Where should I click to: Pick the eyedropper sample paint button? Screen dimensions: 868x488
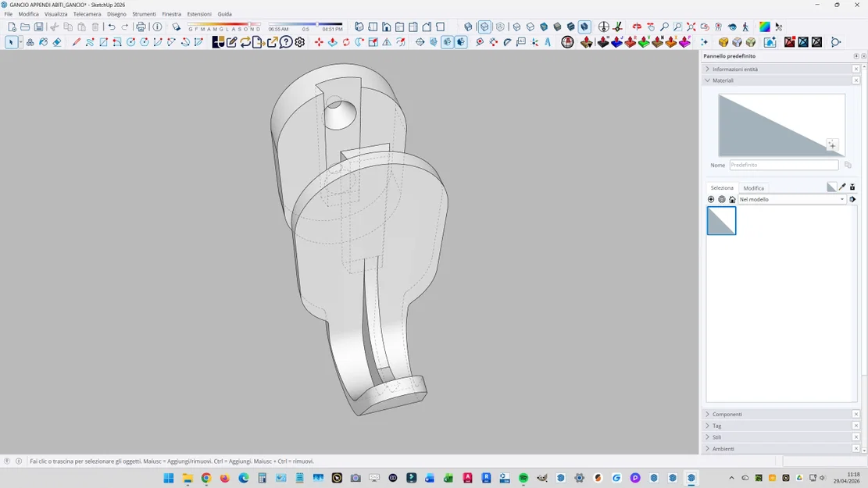[842, 187]
